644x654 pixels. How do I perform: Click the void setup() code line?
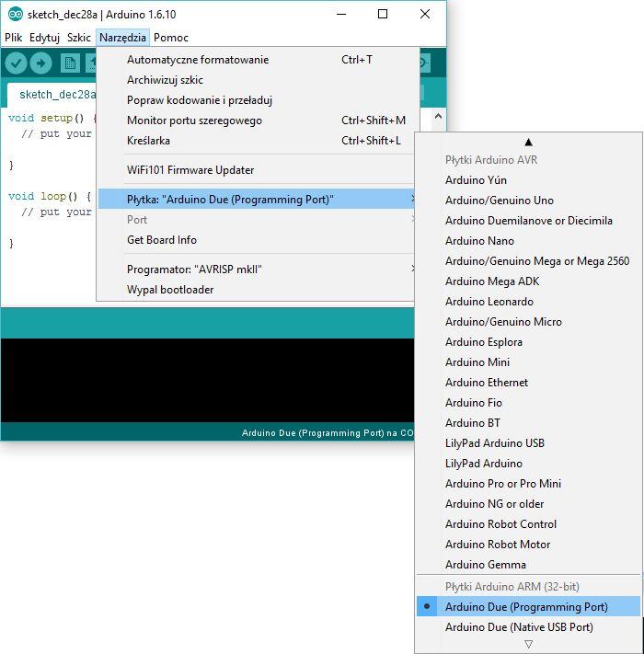[x=52, y=118]
